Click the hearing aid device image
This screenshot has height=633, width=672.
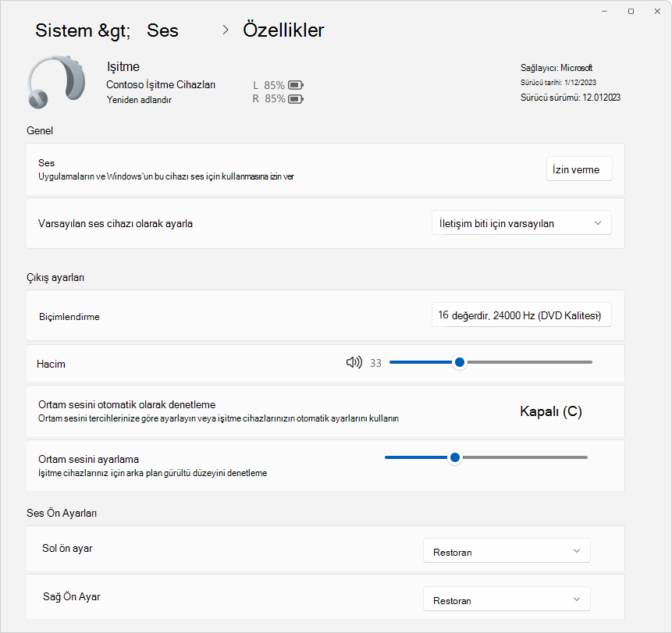(x=56, y=81)
